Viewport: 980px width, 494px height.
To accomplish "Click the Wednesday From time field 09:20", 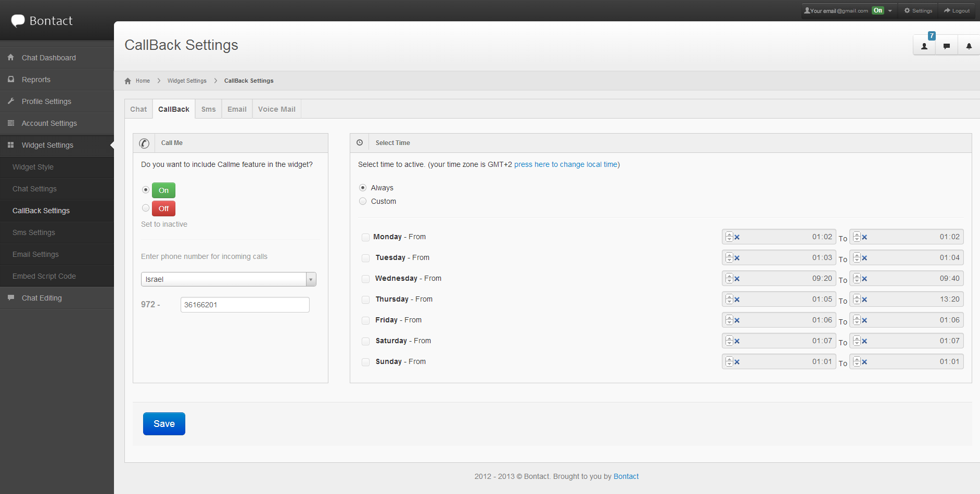I will (779, 278).
